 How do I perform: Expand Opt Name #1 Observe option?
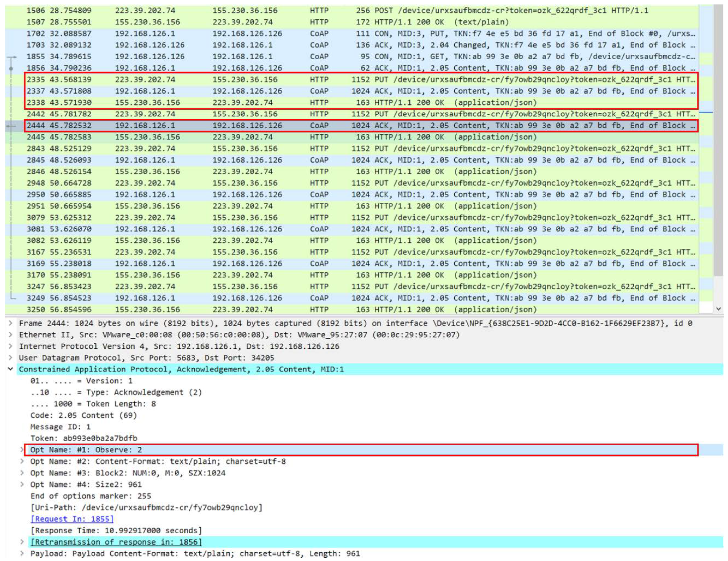point(22,450)
